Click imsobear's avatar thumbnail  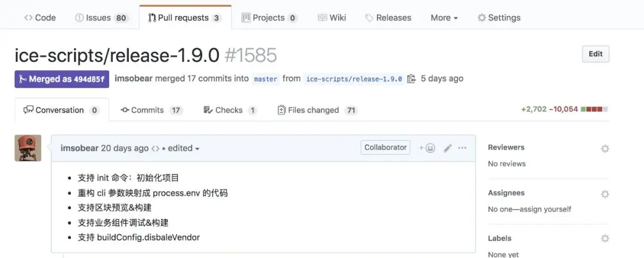coord(28,148)
